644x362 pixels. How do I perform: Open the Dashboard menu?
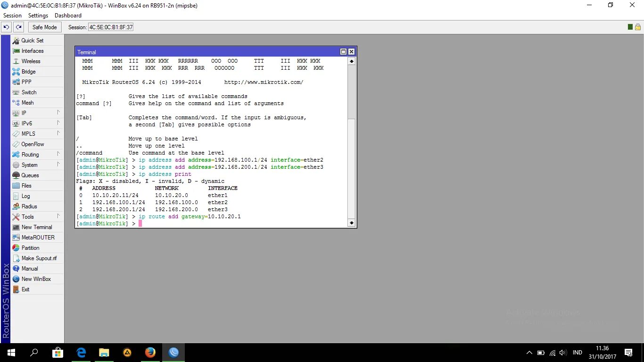coord(68,15)
